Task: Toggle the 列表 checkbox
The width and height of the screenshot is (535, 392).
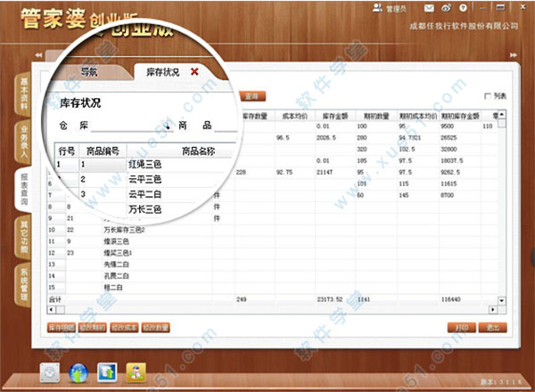Action: pyautogui.click(x=487, y=96)
